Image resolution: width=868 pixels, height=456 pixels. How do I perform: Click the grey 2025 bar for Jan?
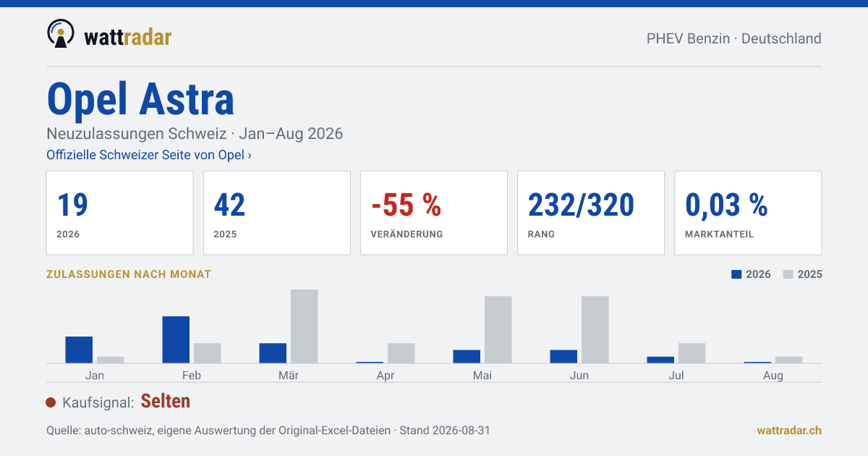pos(111,360)
